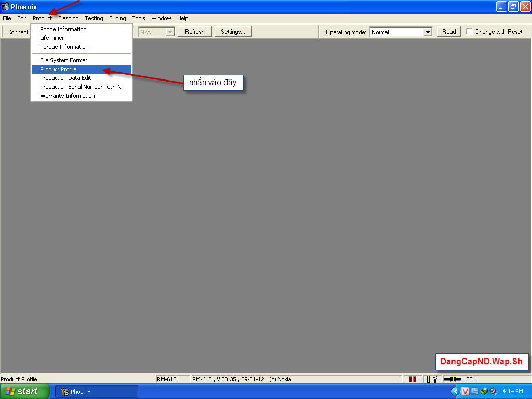Open the volume speaker tray icon
532x399 pixels.
tap(493, 391)
